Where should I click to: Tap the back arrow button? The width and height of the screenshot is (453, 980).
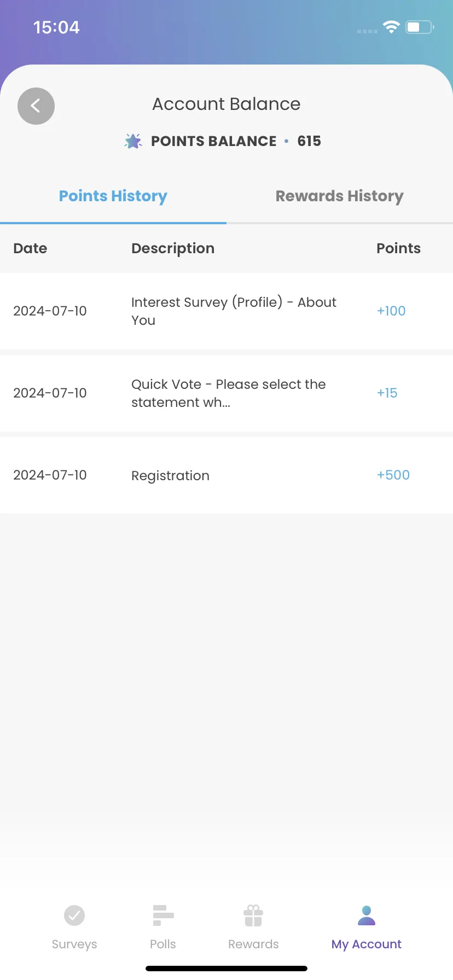(x=36, y=106)
